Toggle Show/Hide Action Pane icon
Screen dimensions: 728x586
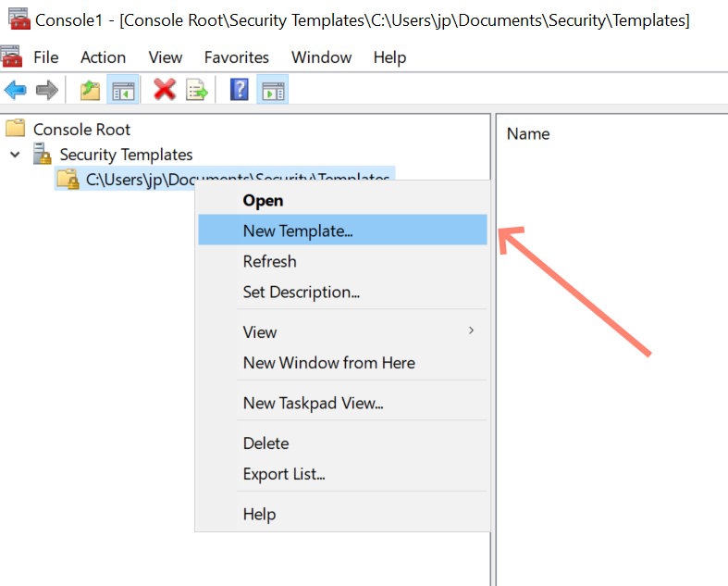[273, 90]
